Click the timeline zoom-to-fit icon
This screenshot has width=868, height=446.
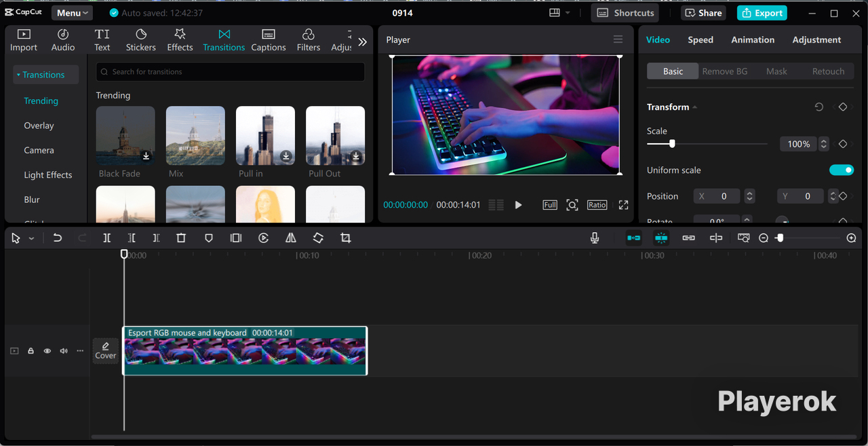[x=744, y=238]
